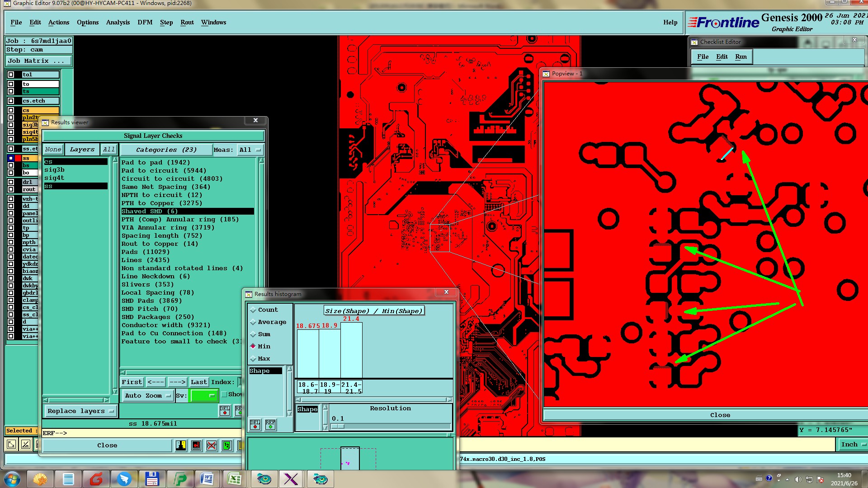Click the histogram icon beside Results viewer Close
Image resolution: width=868 pixels, height=488 pixels.
click(x=181, y=446)
